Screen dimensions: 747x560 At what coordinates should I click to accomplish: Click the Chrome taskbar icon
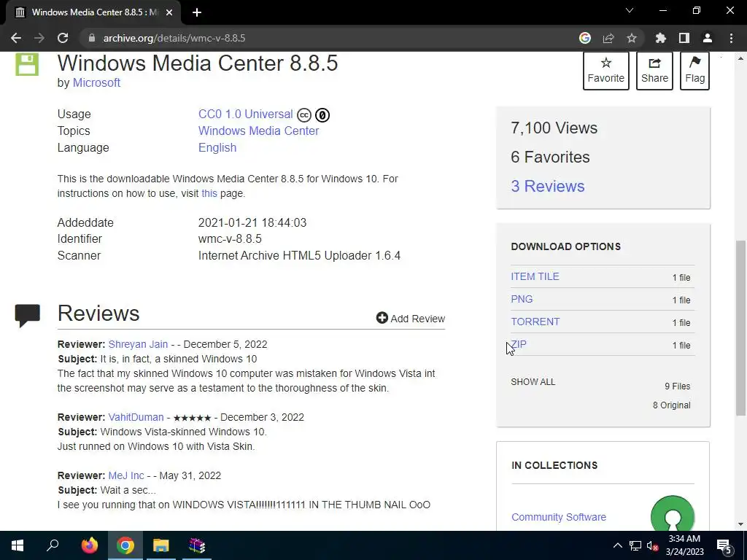[x=125, y=545]
